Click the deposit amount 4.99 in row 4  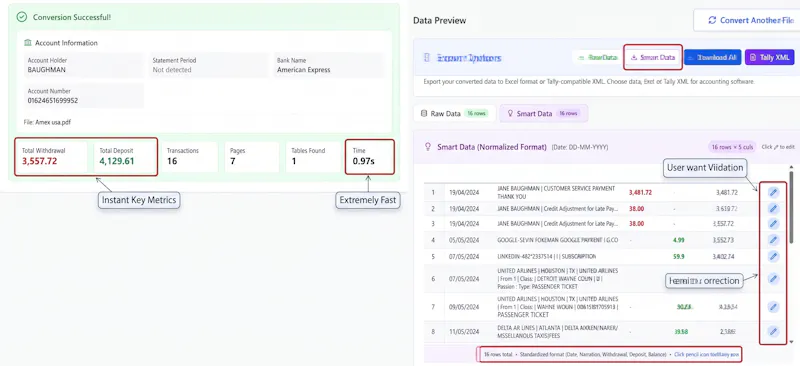tap(679, 240)
